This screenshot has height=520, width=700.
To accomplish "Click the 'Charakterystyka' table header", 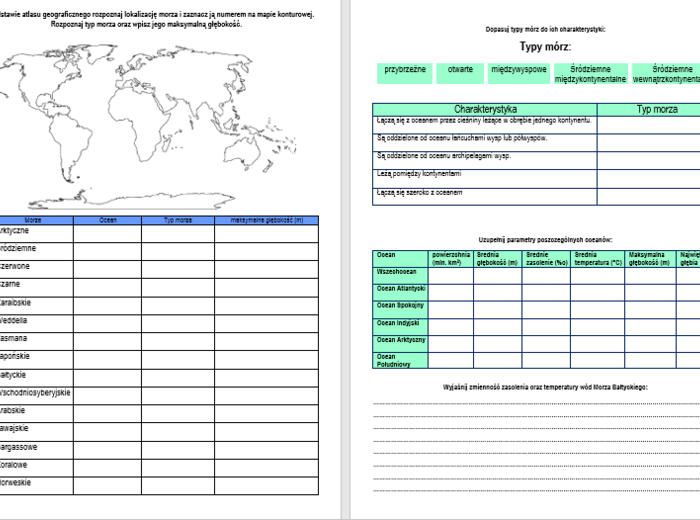I will click(x=485, y=109).
